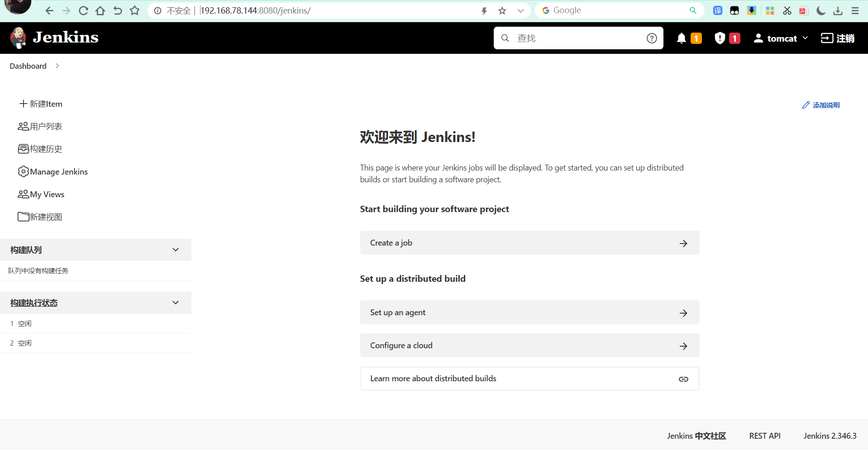Focus the Jenkins 查找 search field
868x450 pixels.
coord(578,38)
